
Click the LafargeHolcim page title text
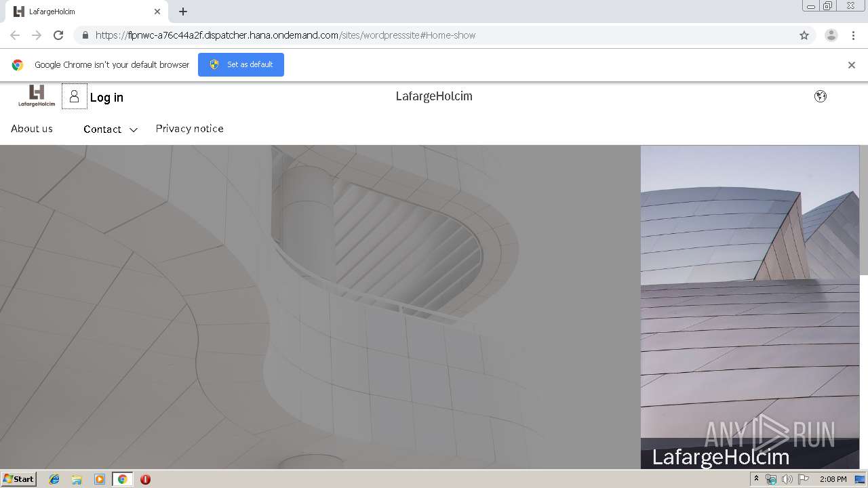click(434, 96)
